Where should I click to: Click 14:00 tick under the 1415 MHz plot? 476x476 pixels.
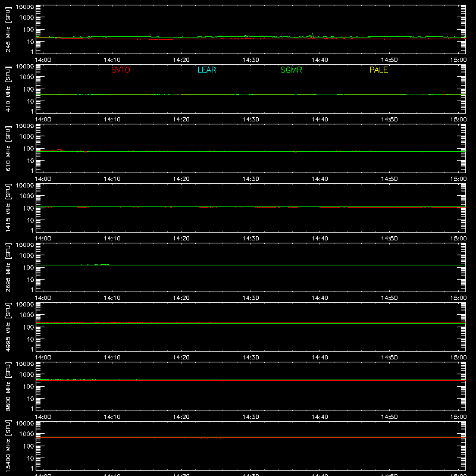[x=43, y=239]
